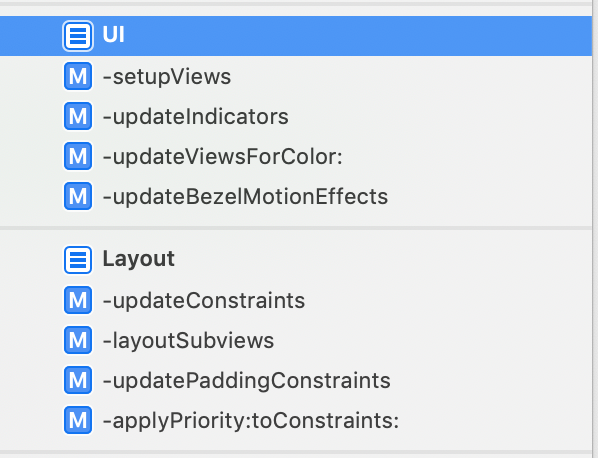Select the highlighted UI section heading
Viewport: 598px width, 458px height.
[x=296, y=36]
